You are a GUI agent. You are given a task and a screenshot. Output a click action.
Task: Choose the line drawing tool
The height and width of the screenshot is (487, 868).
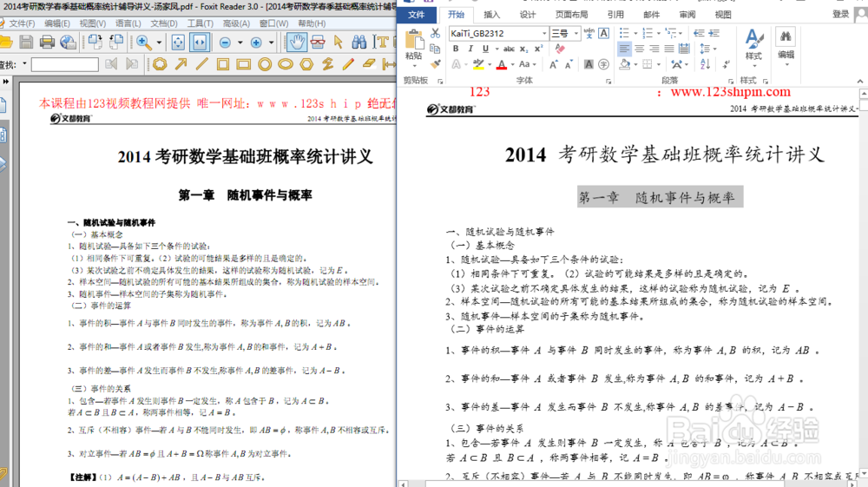(202, 64)
